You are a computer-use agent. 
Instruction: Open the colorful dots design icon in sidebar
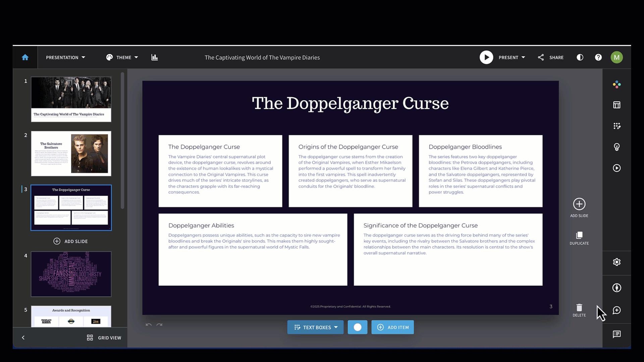617,84
